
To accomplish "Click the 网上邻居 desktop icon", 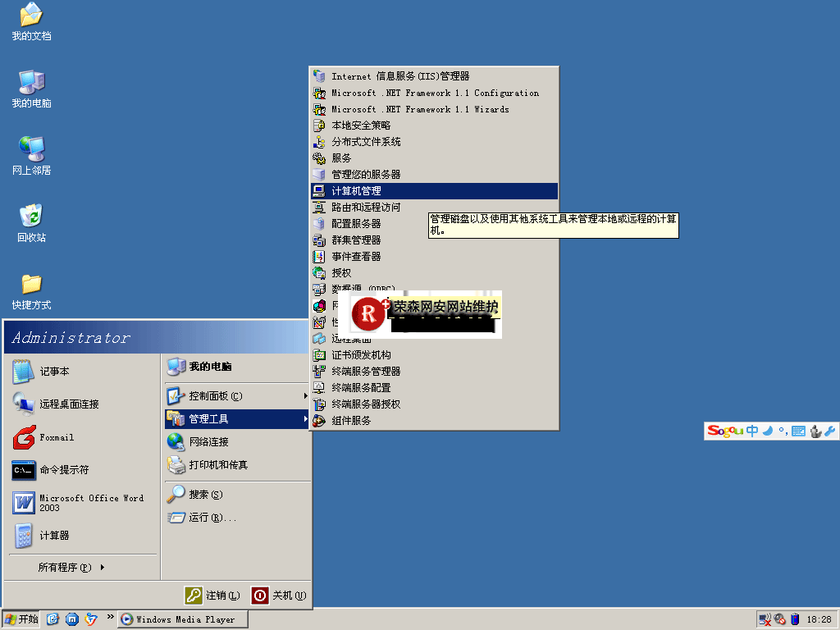I will (x=31, y=155).
